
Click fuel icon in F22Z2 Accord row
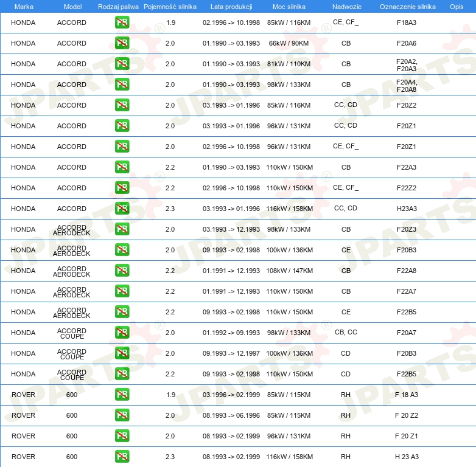coord(122,188)
